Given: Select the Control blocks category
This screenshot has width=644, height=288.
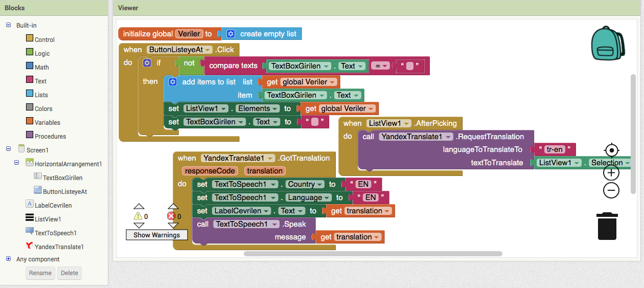Looking at the screenshot, I should tap(44, 39).
